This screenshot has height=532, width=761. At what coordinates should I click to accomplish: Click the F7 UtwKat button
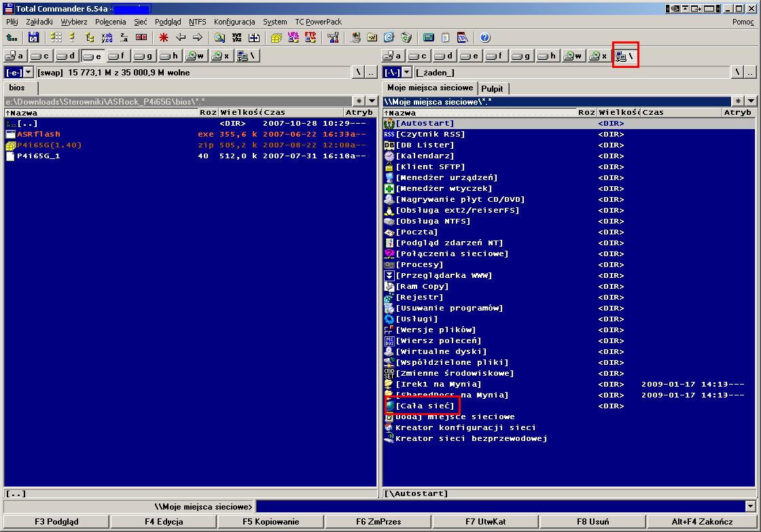pyautogui.click(x=485, y=522)
